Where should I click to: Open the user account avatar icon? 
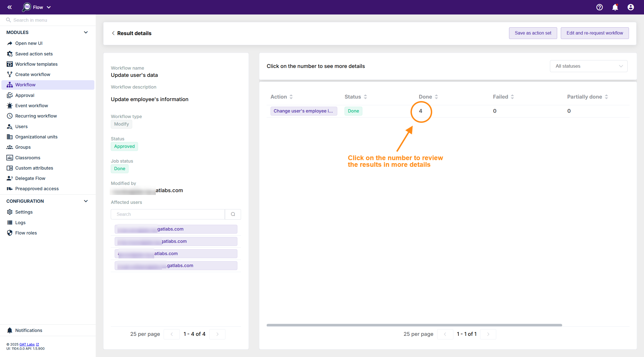[631, 7]
